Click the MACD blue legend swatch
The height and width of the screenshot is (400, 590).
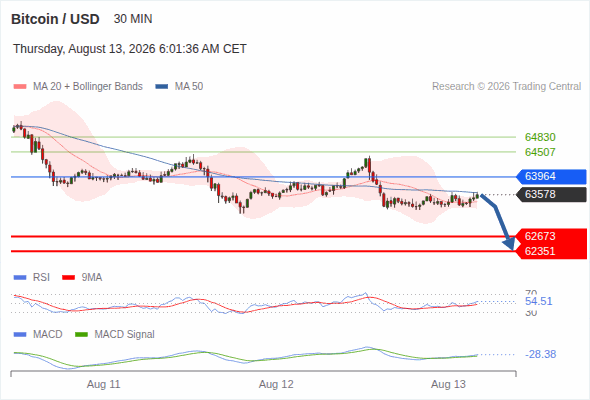point(20,334)
